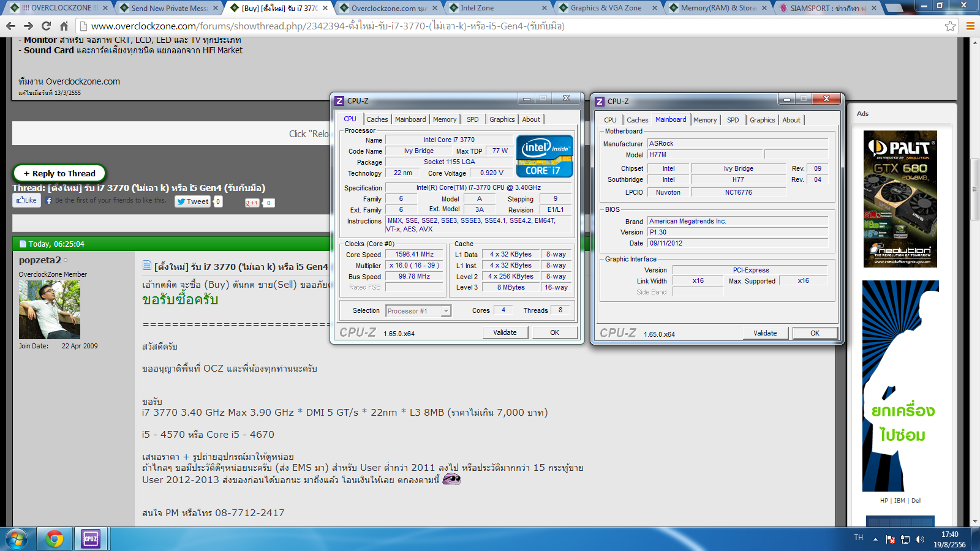This screenshot has height=551, width=980.
Task: Open the Windows Start menu orb
Action: [x=17, y=539]
